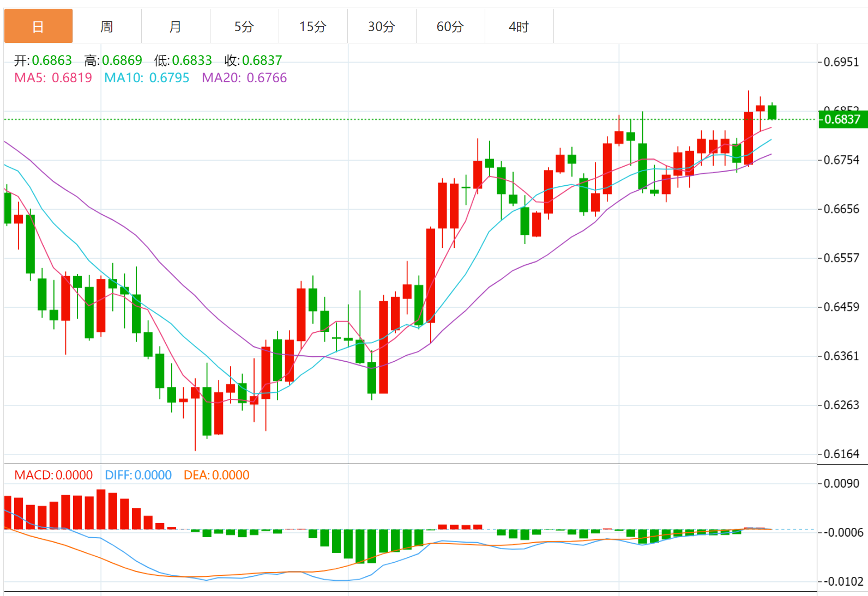Click the 0.6164 price axis label

841,454
